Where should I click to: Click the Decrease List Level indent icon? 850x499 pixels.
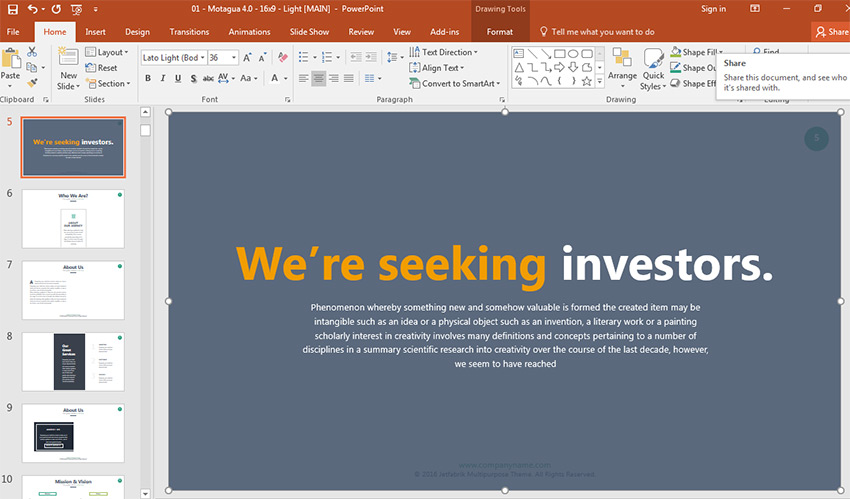pyautogui.click(x=356, y=57)
